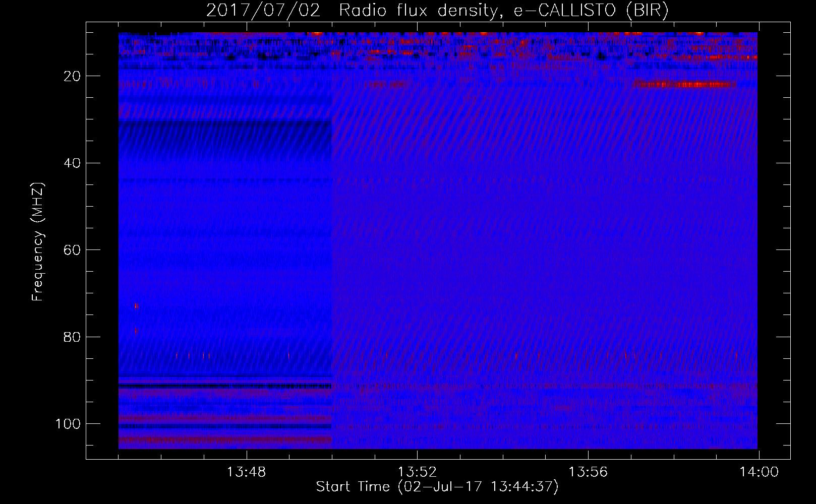Click the 'Start Time (02-Jul-17 13:44:37)' label
This screenshot has height=504, width=816.
coord(437,487)
